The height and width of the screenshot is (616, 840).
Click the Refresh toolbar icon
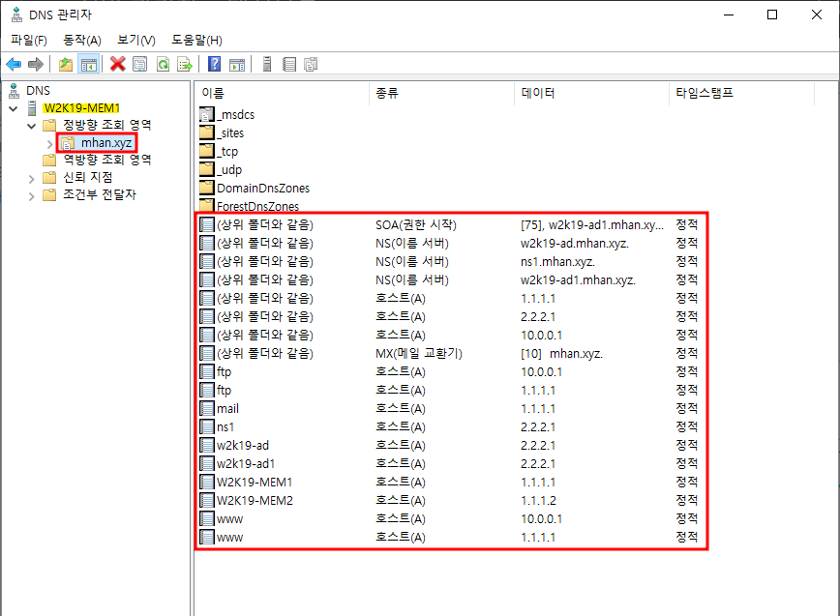pos(163,65)
